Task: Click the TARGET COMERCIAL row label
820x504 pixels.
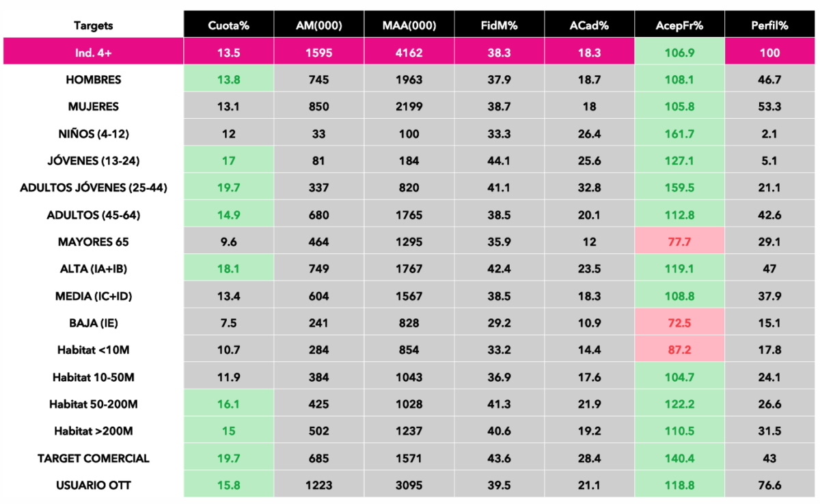Action: pyautogui.click(x=94, y=458)
